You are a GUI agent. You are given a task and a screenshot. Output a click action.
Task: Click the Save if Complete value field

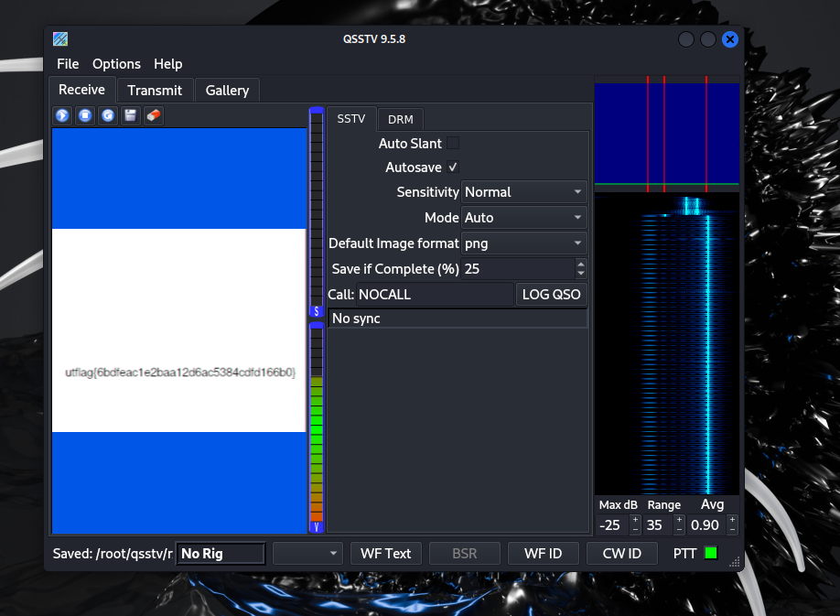click(519, 269)
